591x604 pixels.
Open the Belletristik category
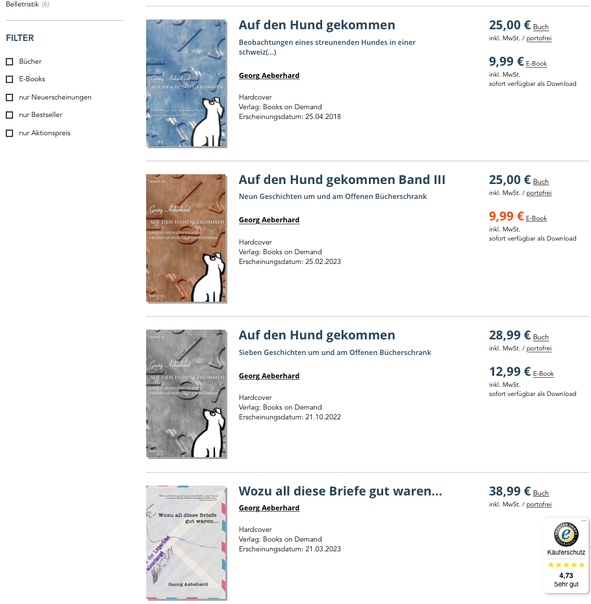tap(22, 5)
